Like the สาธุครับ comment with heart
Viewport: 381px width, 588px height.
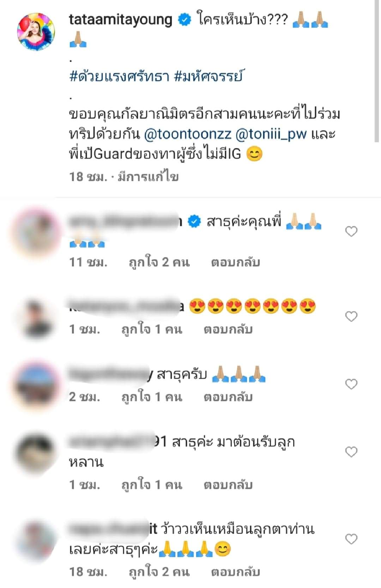tap(351, 384)
